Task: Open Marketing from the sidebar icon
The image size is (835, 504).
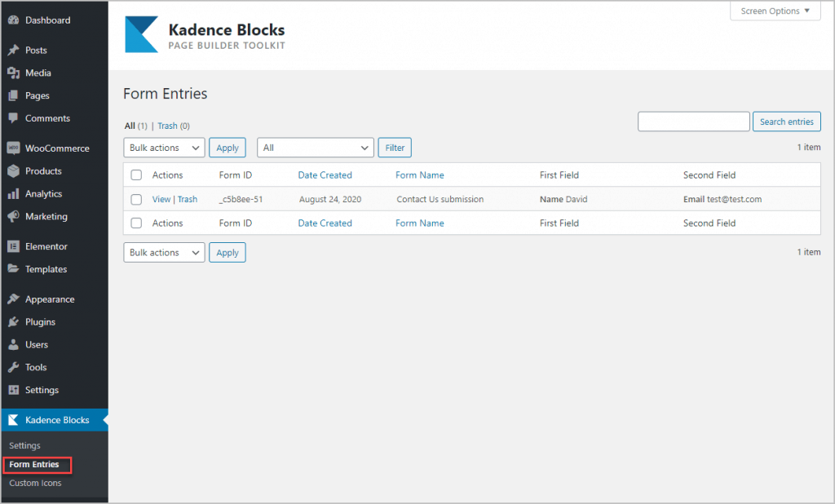Action: coord(14,216)
